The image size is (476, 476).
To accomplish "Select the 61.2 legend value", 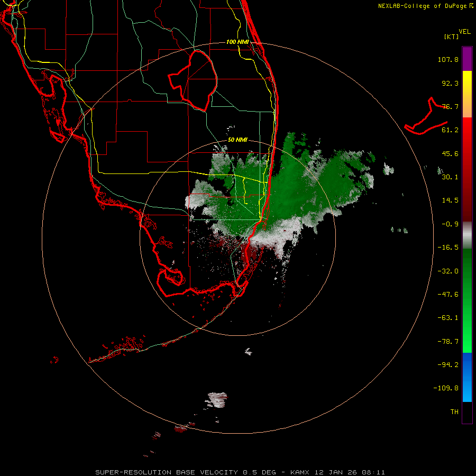I will point(450,130).
